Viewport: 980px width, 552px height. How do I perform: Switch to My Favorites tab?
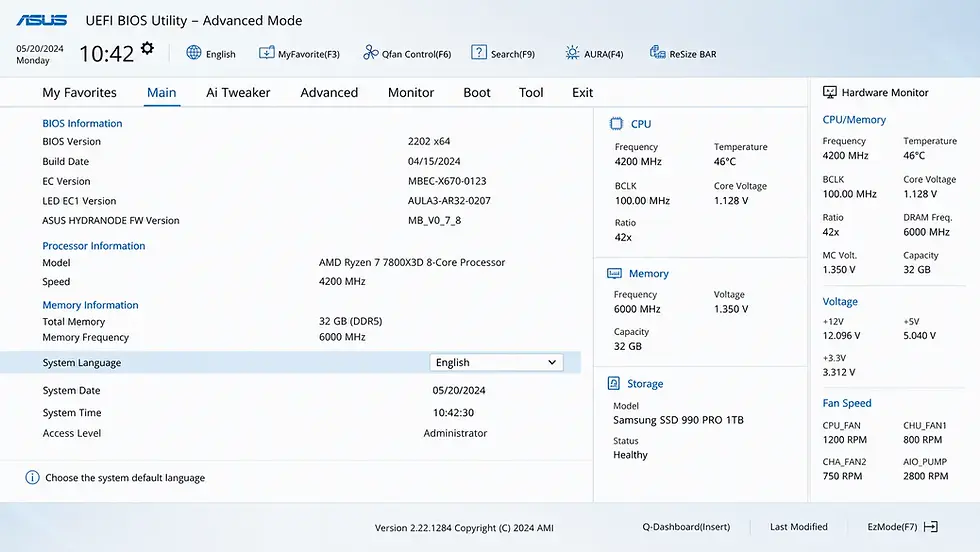point(79,93)
